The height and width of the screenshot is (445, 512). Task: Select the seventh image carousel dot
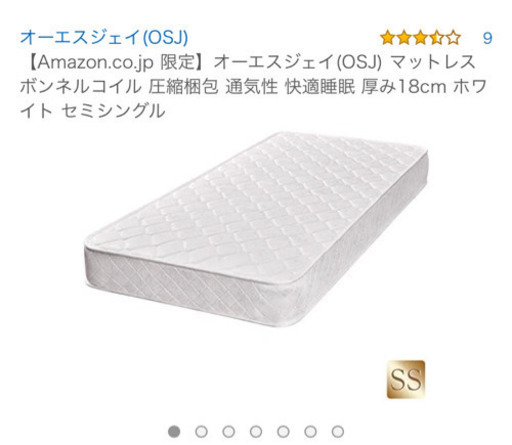click(338, 431)
